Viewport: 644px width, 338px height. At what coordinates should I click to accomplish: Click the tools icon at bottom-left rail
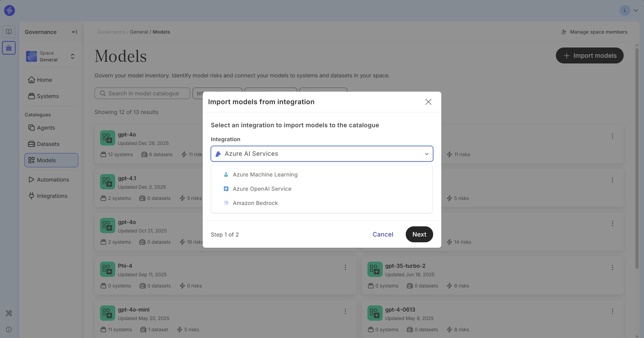(x=9, y=313)
